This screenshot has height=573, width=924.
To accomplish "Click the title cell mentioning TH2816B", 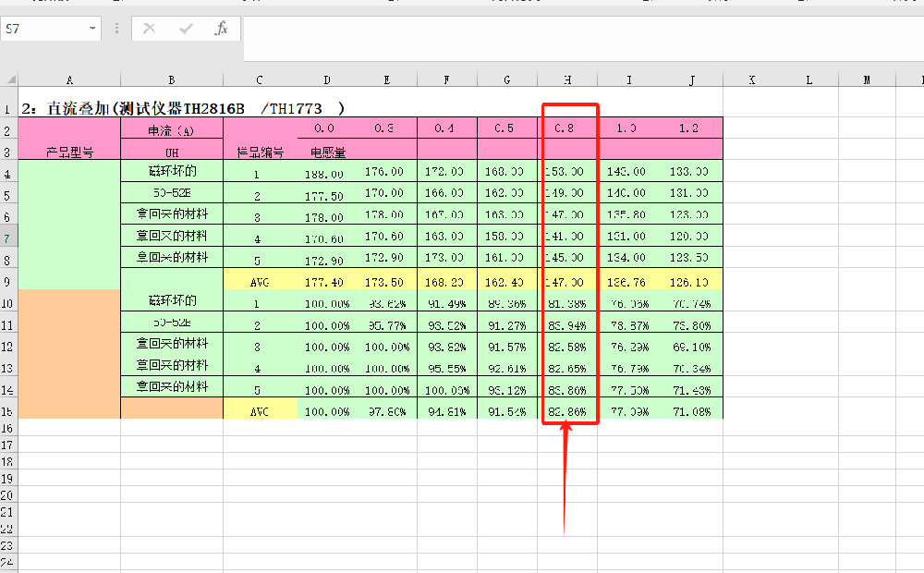I will tap(183, 108).
